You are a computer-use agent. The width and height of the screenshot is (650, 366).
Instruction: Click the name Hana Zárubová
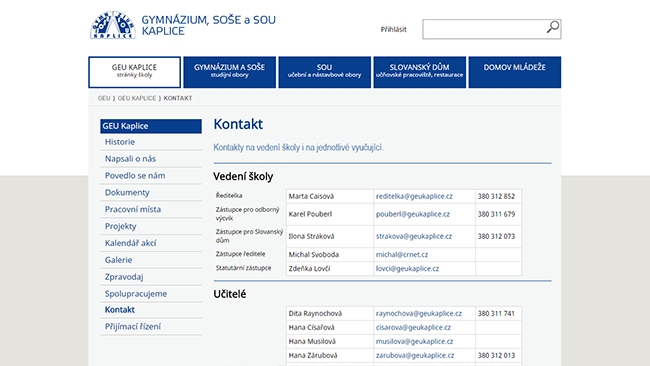click(313, 355)
